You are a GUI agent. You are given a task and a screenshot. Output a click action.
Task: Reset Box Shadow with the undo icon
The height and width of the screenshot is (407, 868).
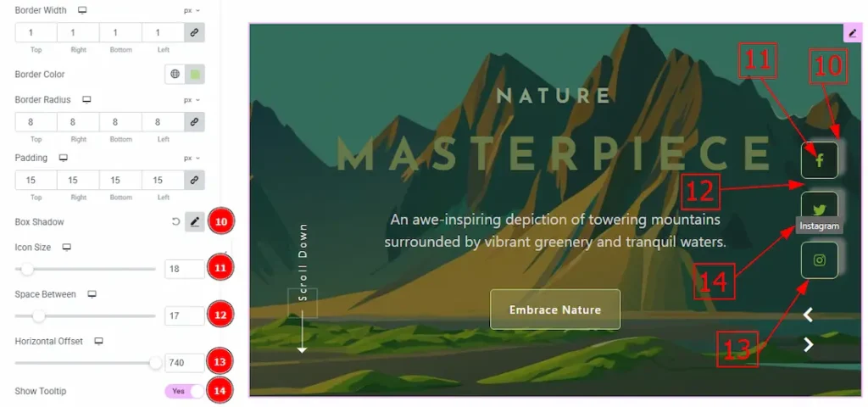(175, 222)
